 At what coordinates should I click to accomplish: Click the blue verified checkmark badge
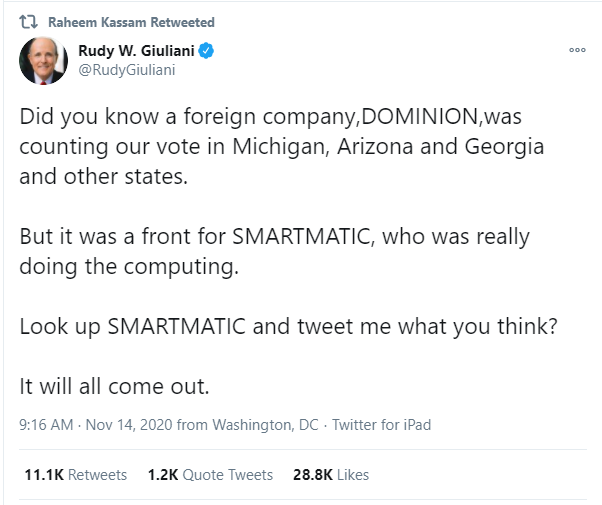206,51
